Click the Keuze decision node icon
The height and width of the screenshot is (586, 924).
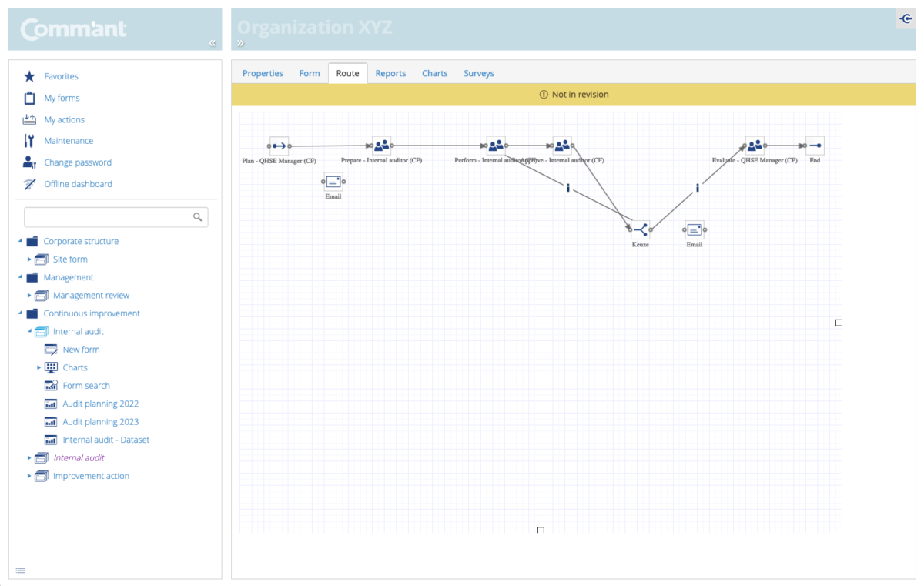(x=641, y=228)
